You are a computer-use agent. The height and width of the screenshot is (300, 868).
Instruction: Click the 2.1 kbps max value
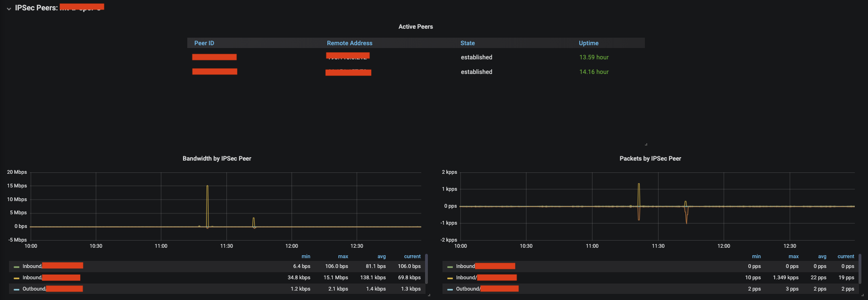click(x=338, y=289)
